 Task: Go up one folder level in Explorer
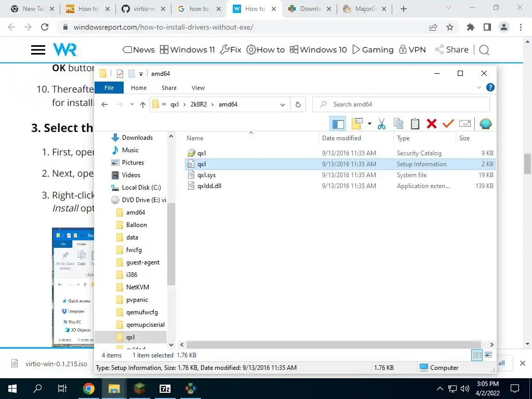coord(143,104)
